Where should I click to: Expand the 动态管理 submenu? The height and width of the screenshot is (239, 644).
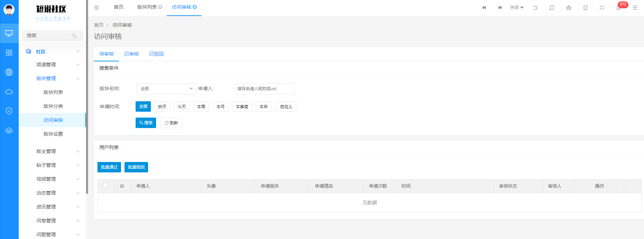point(78,193)
